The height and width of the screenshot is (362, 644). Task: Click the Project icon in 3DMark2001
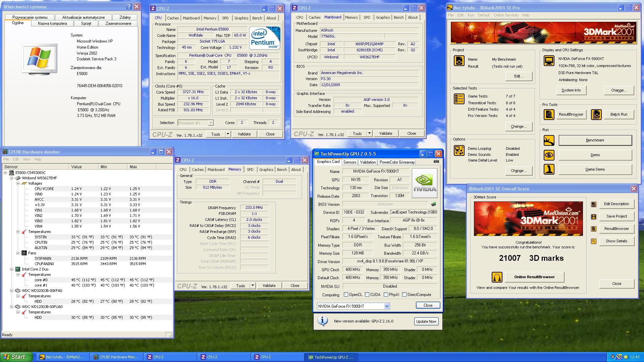[x=459, y=61]
